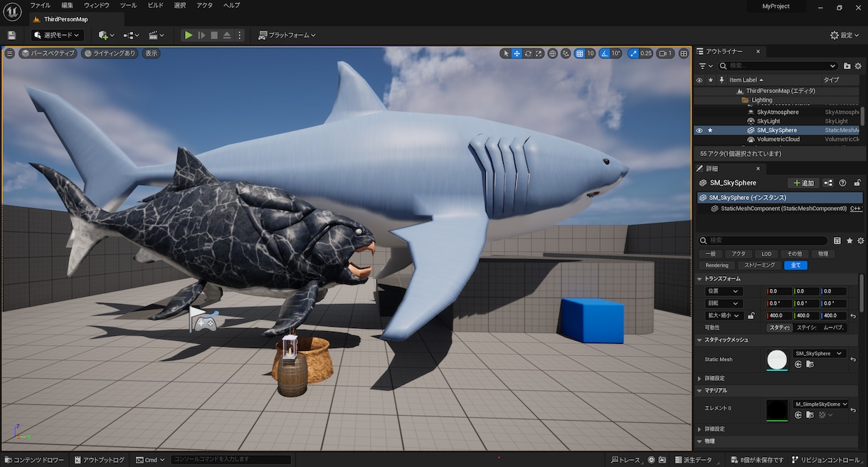Open the viewport hamburger options menu
This screenshot has height=467, width=868.
(x=10, y=53)
